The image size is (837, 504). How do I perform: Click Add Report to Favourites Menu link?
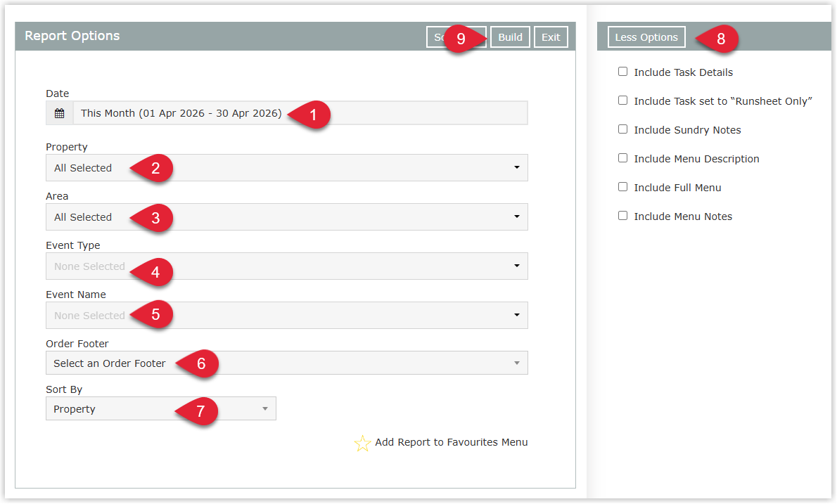coord(451,442)
